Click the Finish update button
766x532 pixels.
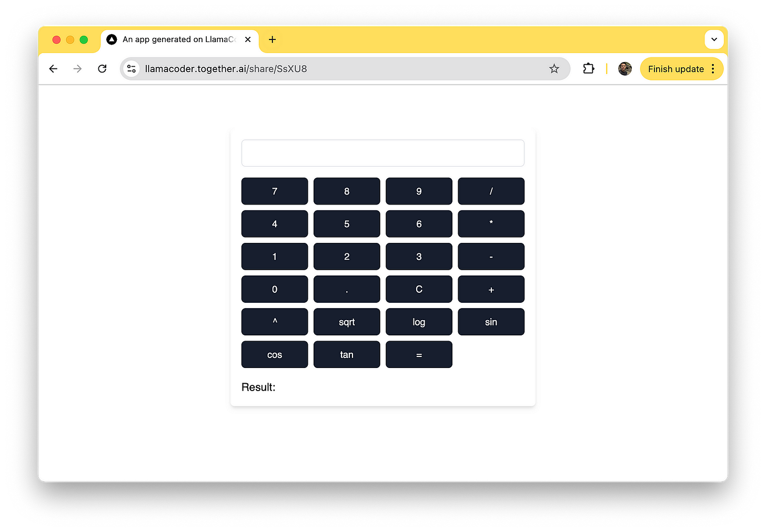coord(676,69)
